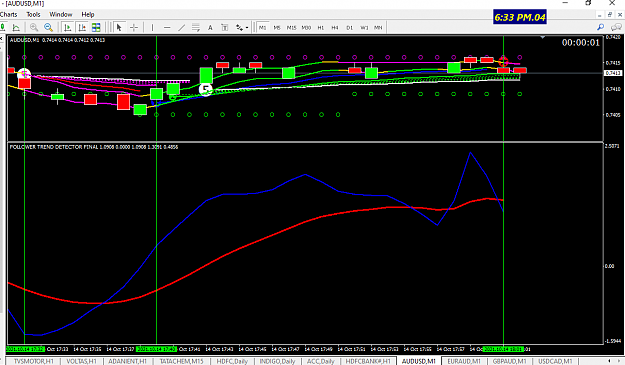Switch to HDFCBANK#,H1 chart tab
The width and height of the screenshot is (625, 365).
pos(368,361)
